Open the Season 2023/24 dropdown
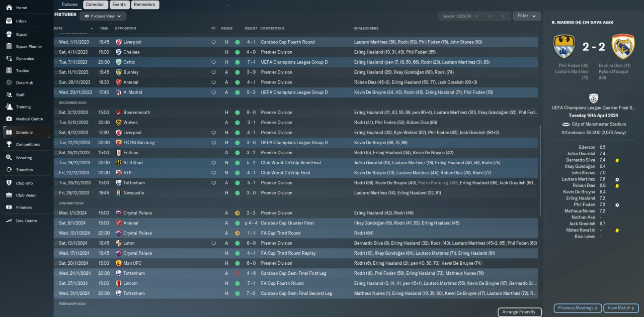This screenshot has height=317, width=644. click(460, 16)
